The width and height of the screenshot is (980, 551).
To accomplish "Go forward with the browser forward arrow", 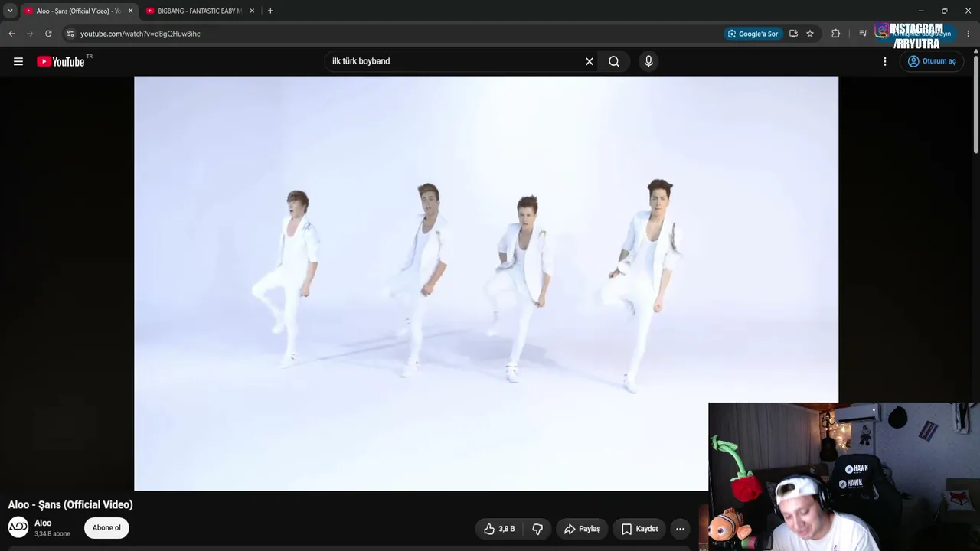I will pyautogui.click(x=30, y=34).
